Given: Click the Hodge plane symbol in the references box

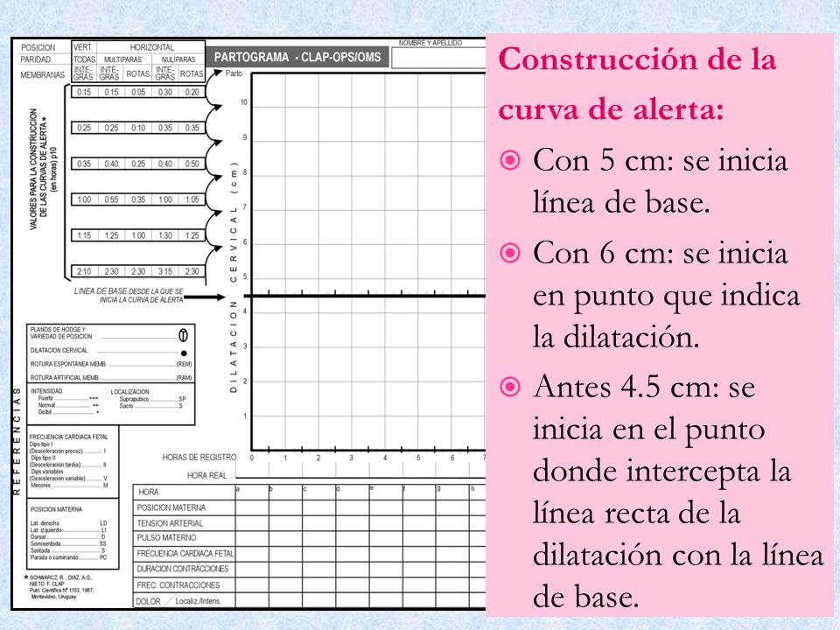Looking at the screenshot, I should point(183,335).
